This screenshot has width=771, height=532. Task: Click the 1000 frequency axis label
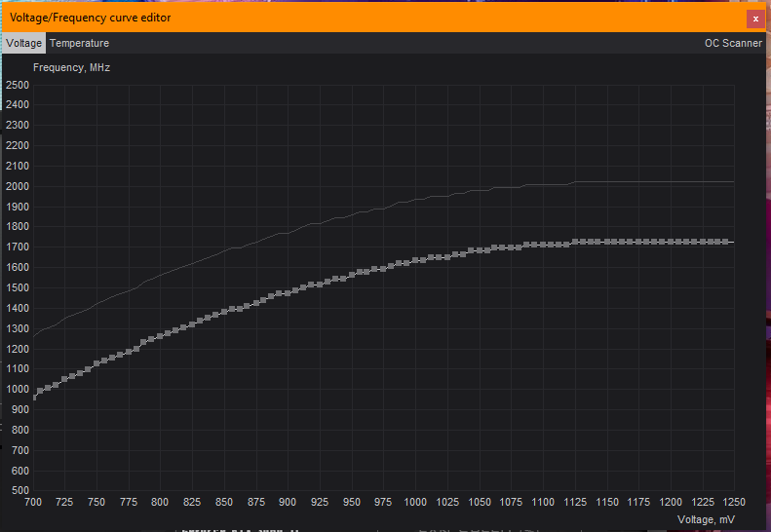click(x=18, y=389)
